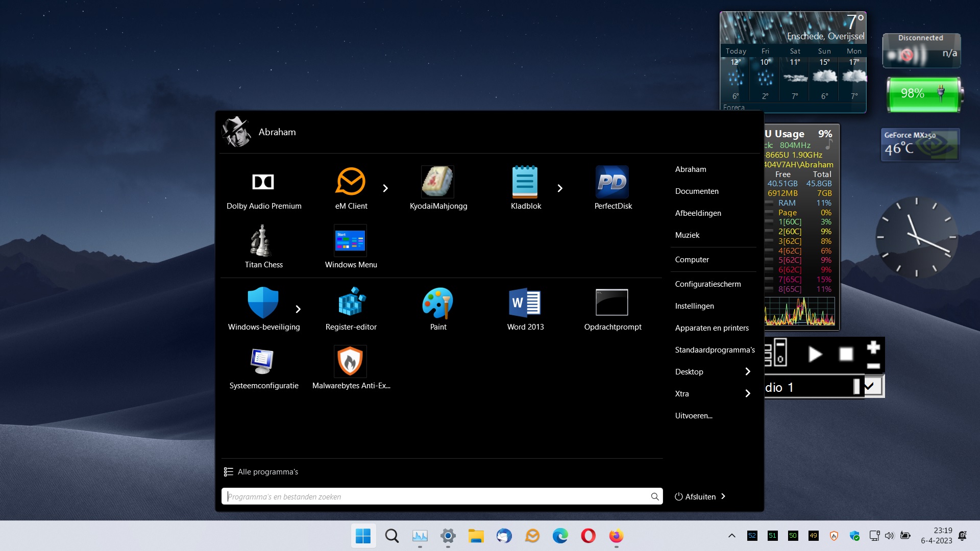
Task: Open KyodaiMahjongg game
Action: (x=438, y=188)
